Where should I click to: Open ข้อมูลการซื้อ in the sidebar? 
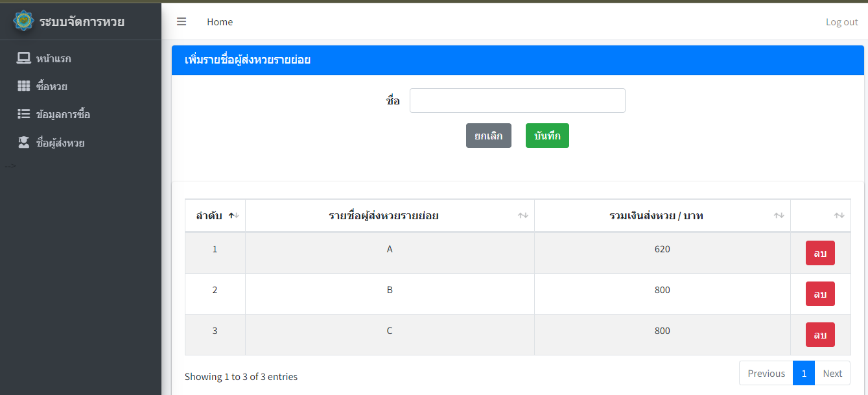tap(63, 115)
